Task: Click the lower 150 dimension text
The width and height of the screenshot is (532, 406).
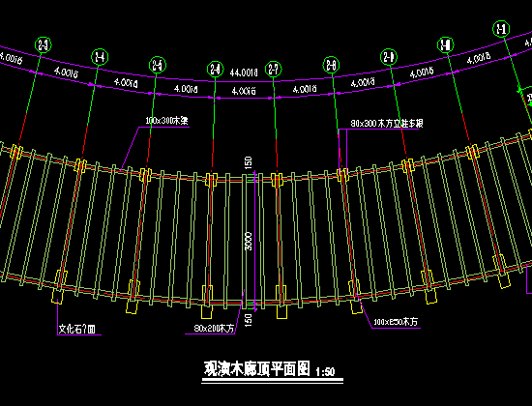Action: pyautogui.click(x=249, y=321)
